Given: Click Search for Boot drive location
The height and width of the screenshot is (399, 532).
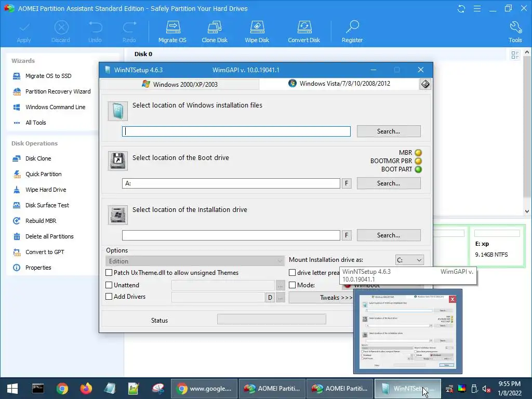Looking at the screenshot, I should (389, 183).
